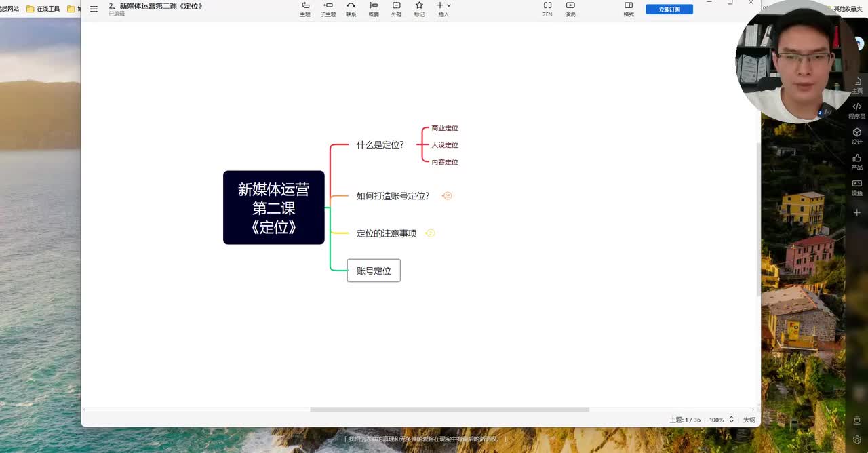Select the 外框 boundary tool
Viewport: 868px width, 453px height.
point(397,9)
